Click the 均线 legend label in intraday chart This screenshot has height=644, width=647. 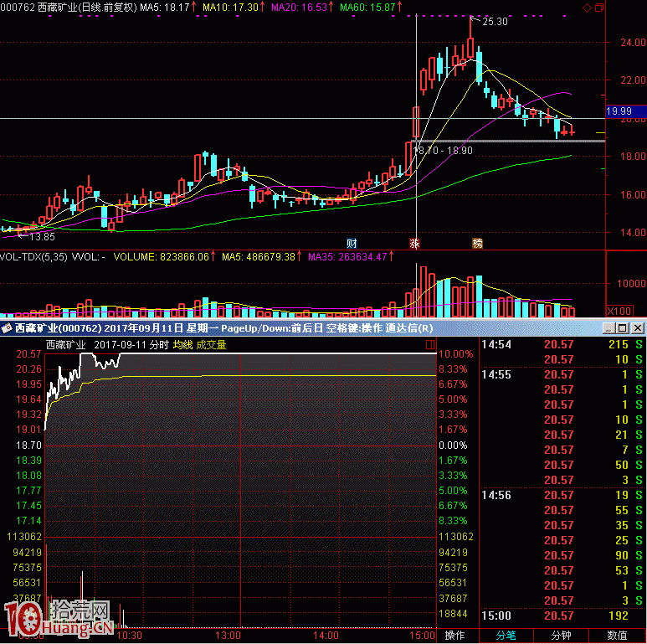pos(182,345)
